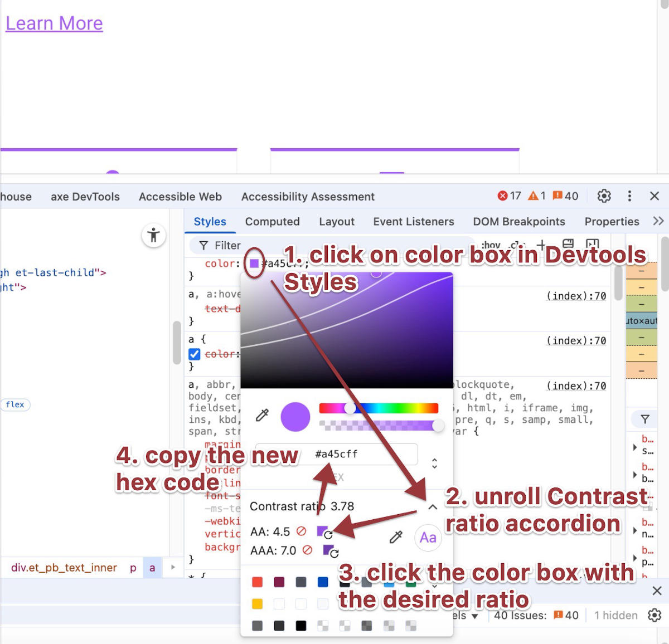Select the slate gray palette swatch in the top row

coord(301,582)
